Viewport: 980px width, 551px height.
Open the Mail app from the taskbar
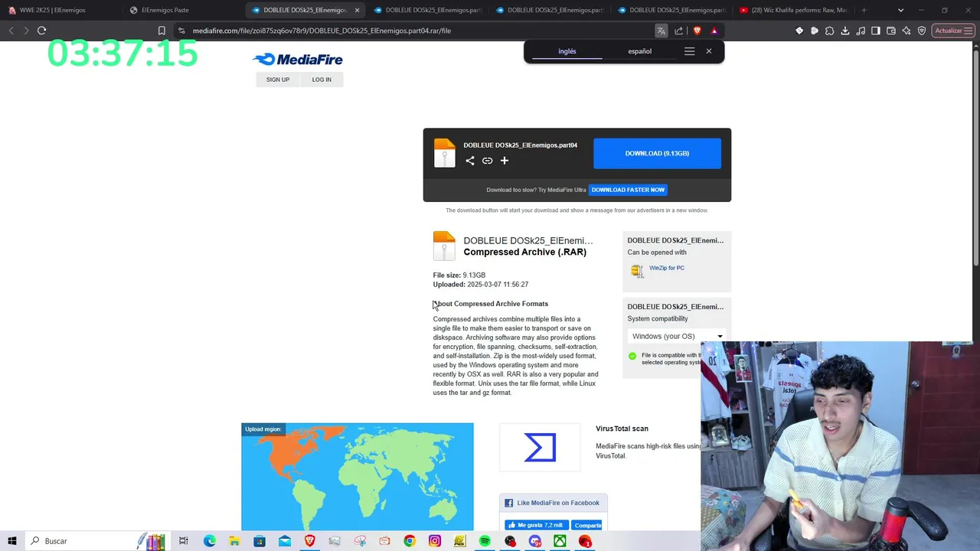coord(285,541)
